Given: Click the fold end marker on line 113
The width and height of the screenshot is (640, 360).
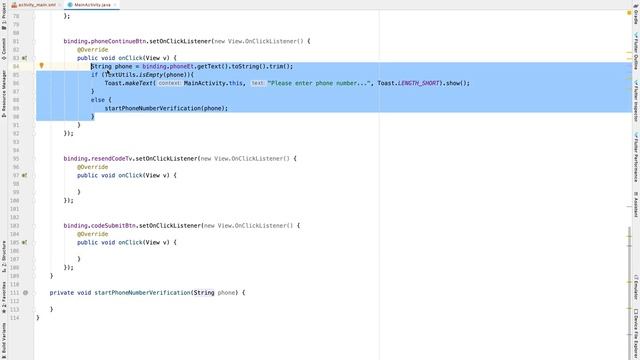Looking at the screenshot, I should (34, 309).
